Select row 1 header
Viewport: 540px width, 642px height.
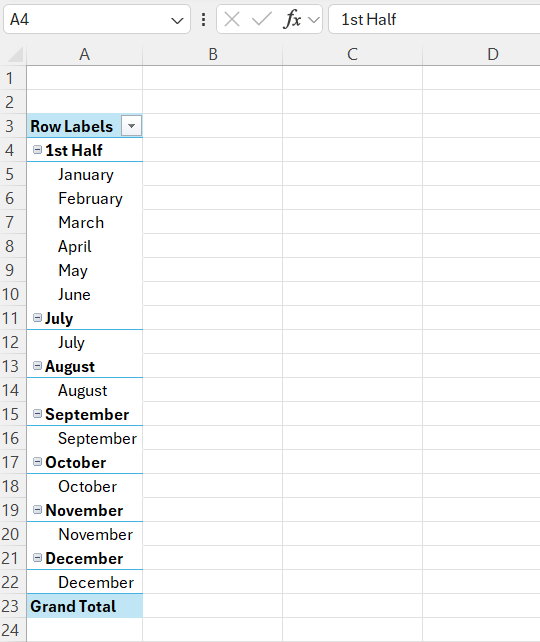point(13,78)
